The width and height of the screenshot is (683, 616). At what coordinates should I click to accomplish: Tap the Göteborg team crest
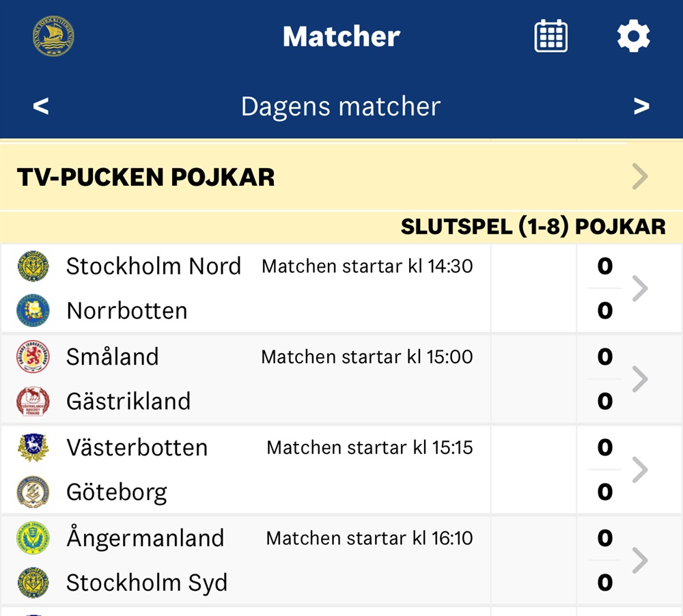tap(33, 492)
